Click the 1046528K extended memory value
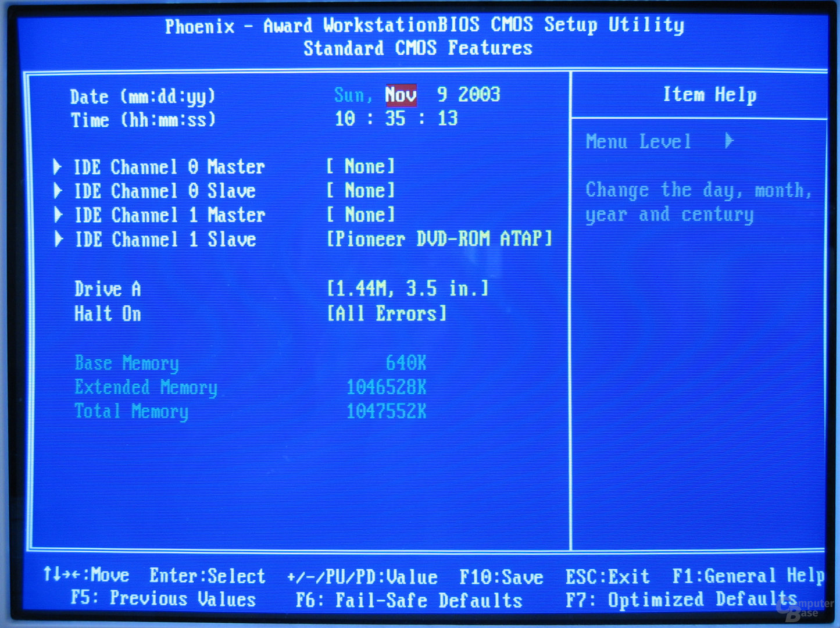The height and width of the screenshot is (628, 840). (387, 387)
